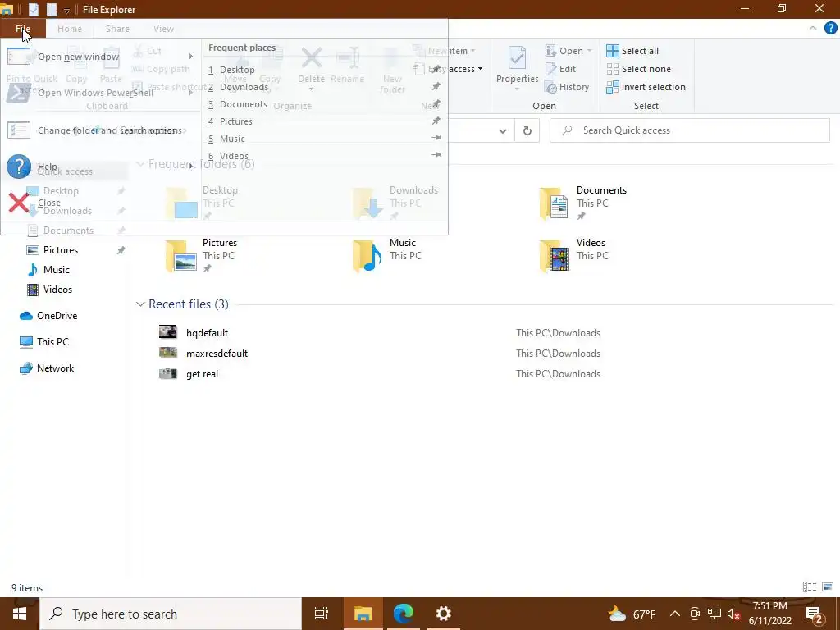Open the Videos folder tile
This screenshot has height=630, width=840.
click(x=573, y=256)
